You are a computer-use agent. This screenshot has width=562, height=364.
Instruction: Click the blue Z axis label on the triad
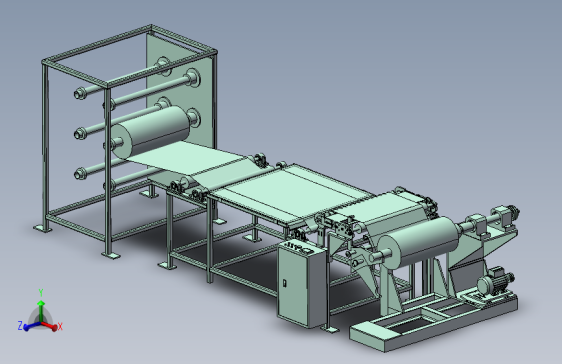pyautogui.click(x=20, y=326)
